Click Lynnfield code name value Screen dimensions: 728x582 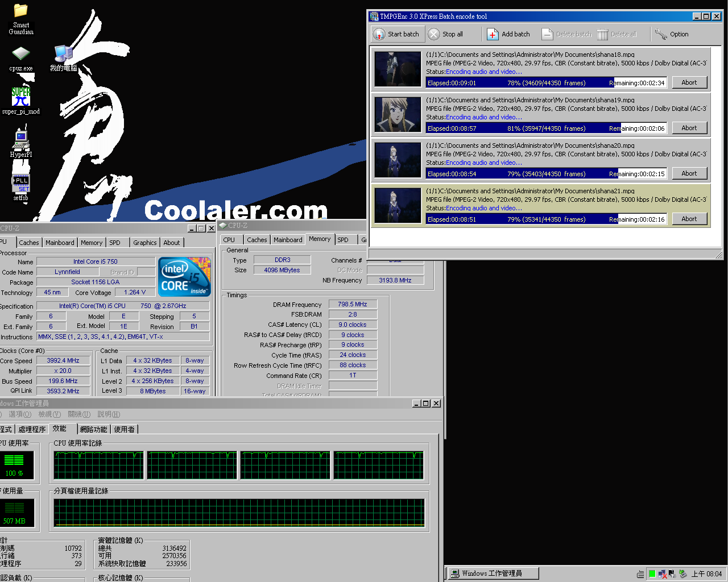point(67,272)
